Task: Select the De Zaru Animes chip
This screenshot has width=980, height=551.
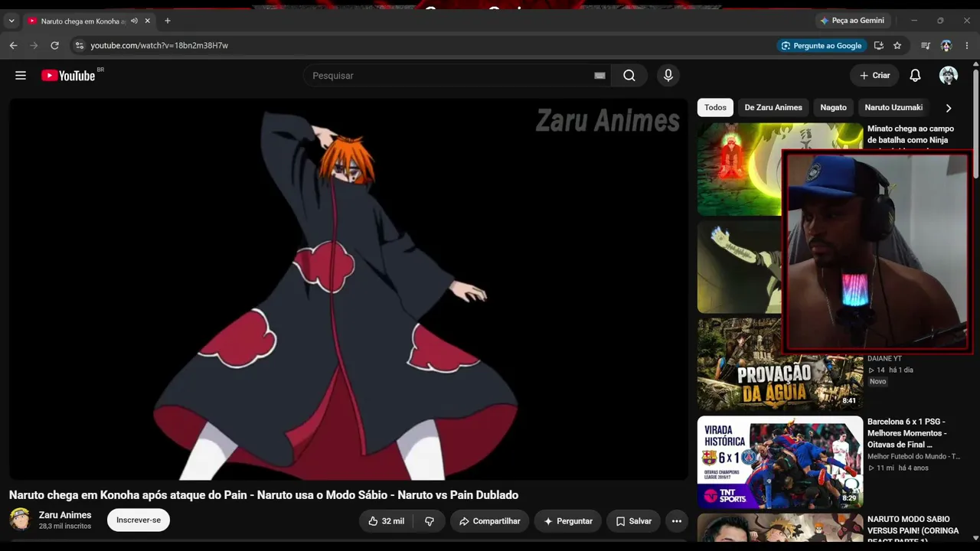Action: (x=773, y=108)
